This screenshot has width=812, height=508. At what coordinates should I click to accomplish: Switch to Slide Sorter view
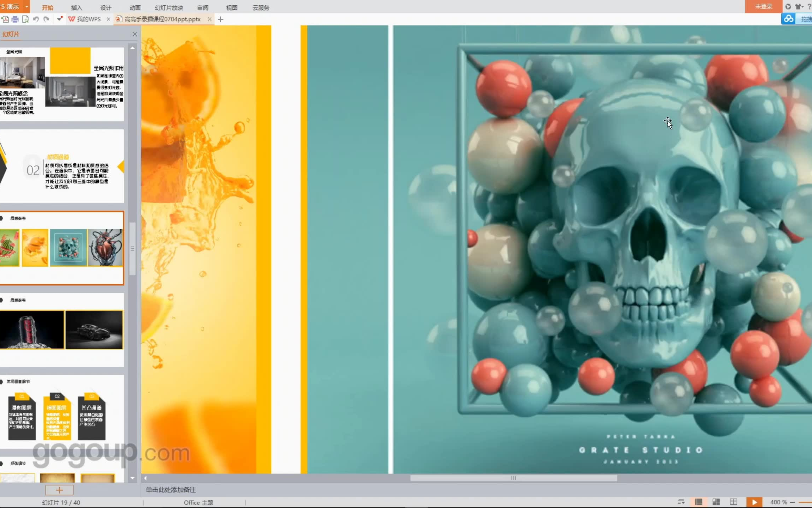[716, 502]
